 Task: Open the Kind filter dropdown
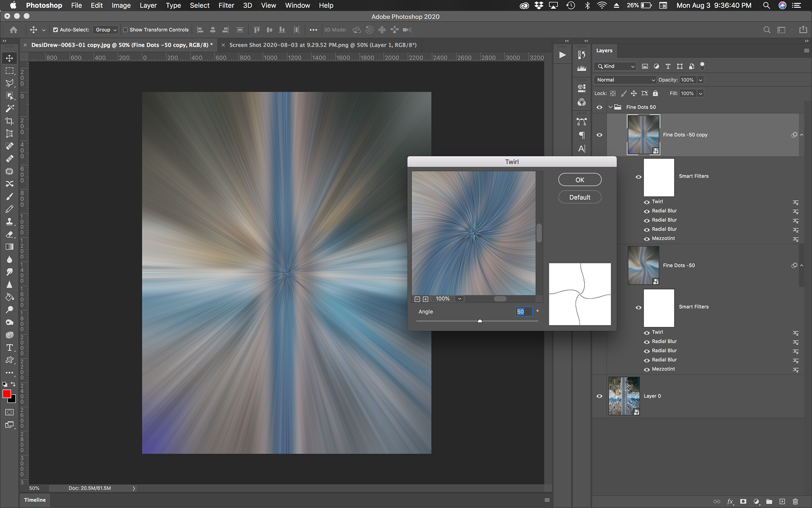pos(615,66)
